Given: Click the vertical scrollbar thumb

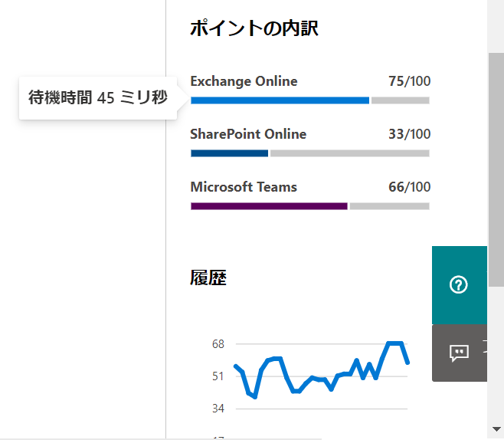Looking at the screenshot, I should [x=496, y=169].
